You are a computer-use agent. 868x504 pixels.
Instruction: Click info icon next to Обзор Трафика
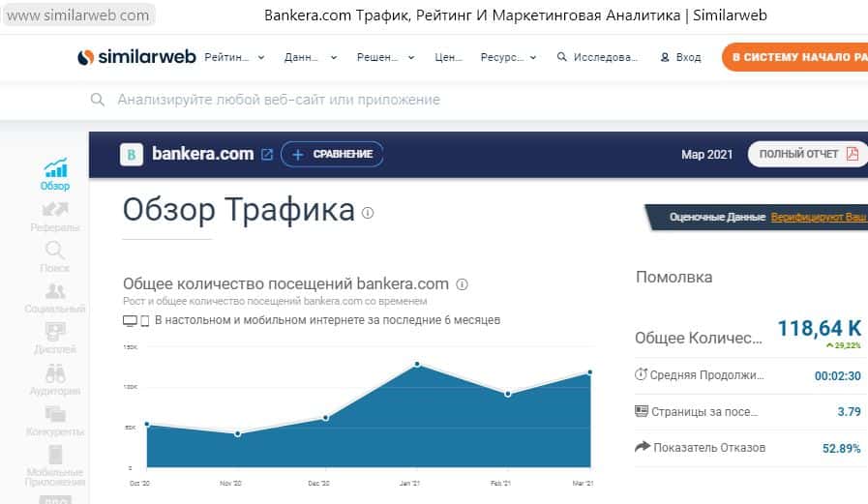click(x=368, y=213)
